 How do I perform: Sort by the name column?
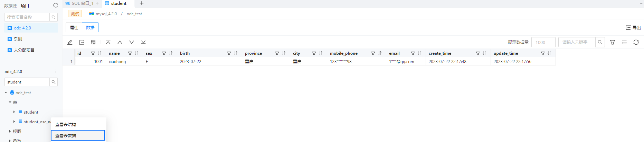[136, 53]
